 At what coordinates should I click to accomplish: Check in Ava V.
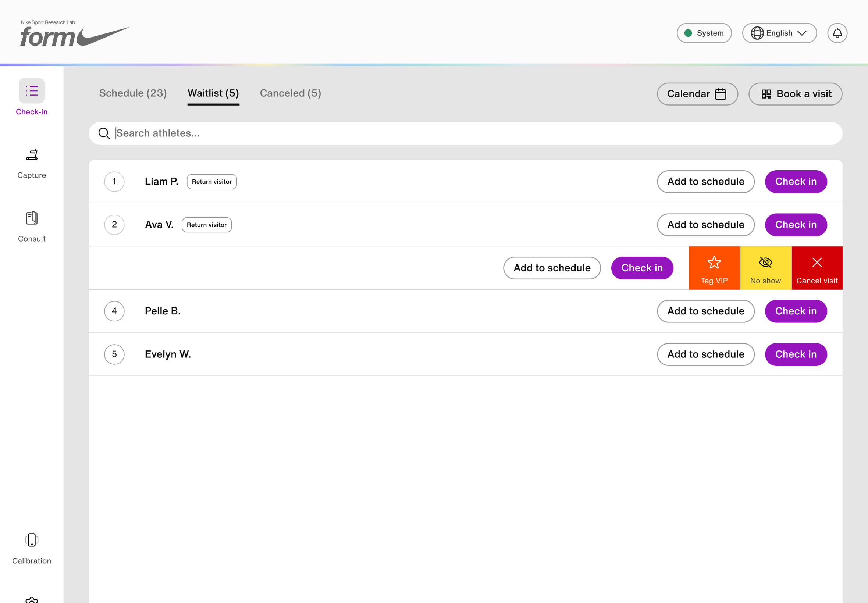(796, 225)
